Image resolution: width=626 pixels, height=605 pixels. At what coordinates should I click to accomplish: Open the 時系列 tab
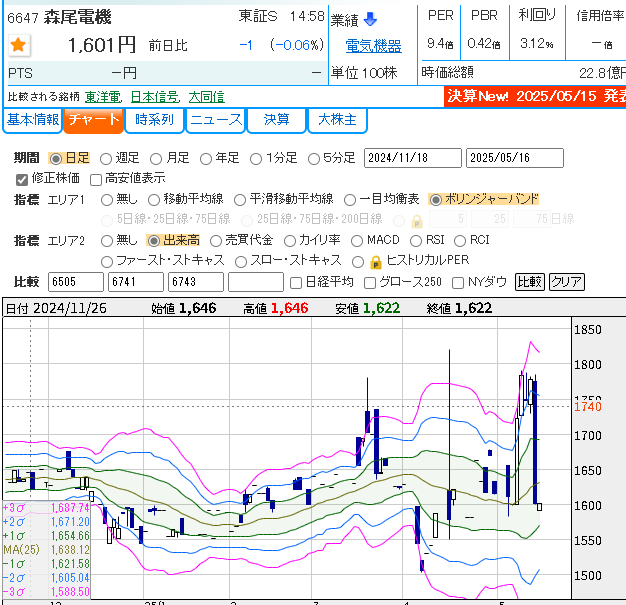(155, 120)
